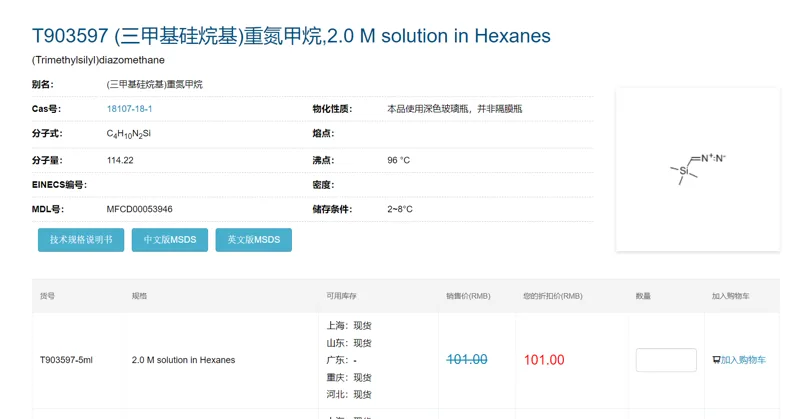Select the molecular weight 114.22

120,160
